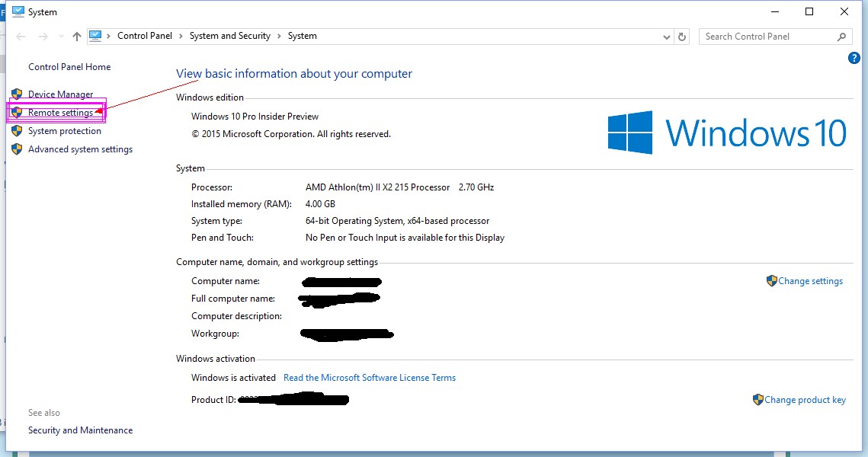The image size is (868, 457).
Task: Open the recent locations dropdown arrow
Action: [60, 37]
